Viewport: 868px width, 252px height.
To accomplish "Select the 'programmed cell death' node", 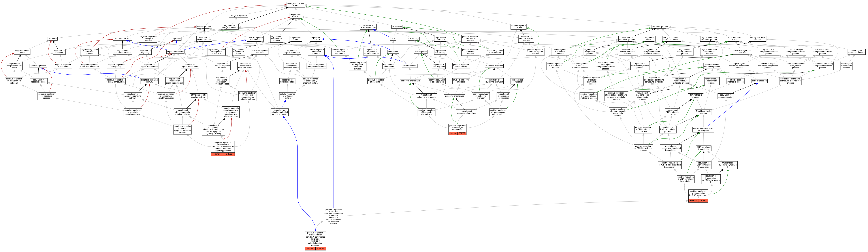I will 22,52.
